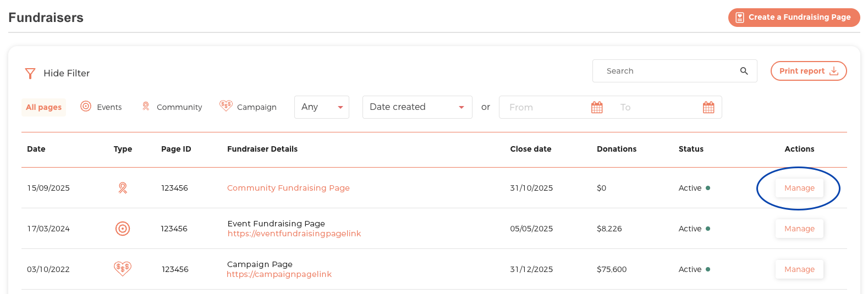The image size is (868, 294).
Task: Click page icon on Create a Fundraising Page
Action: 740,18
